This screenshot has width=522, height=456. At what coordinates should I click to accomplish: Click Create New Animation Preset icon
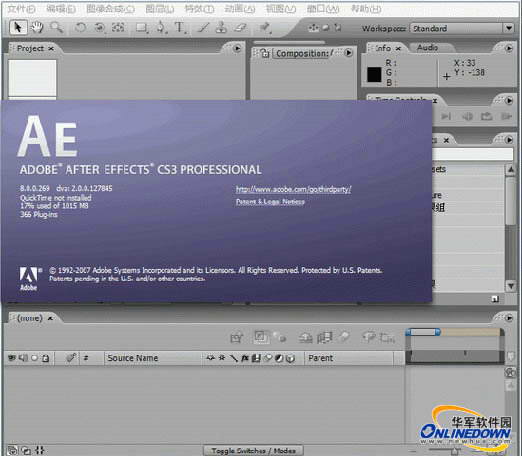tap(495, 299)
